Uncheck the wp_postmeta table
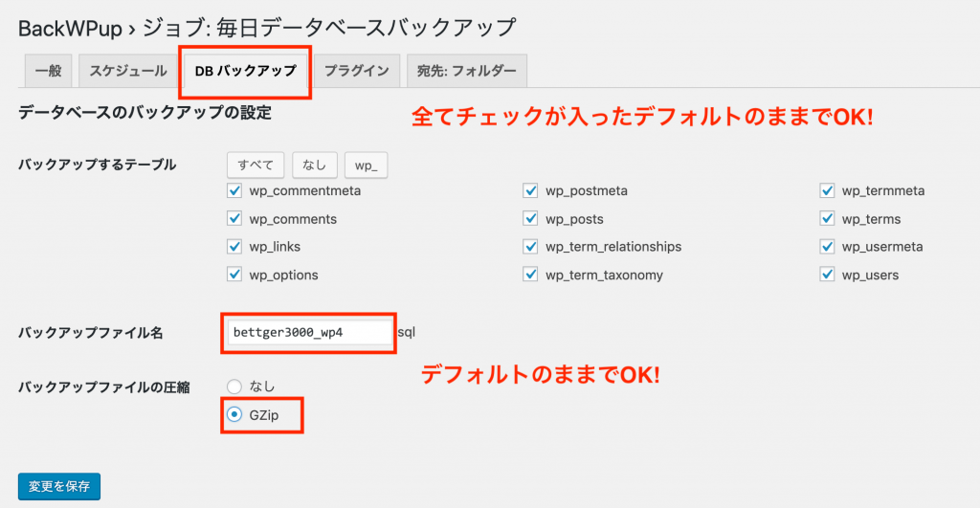This screenshot has width=980, height=508. point(530,190)
